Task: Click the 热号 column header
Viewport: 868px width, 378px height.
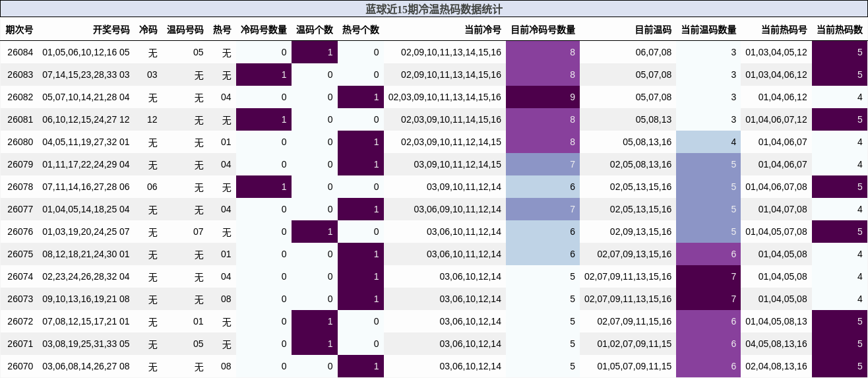Action: coord(222,30)
